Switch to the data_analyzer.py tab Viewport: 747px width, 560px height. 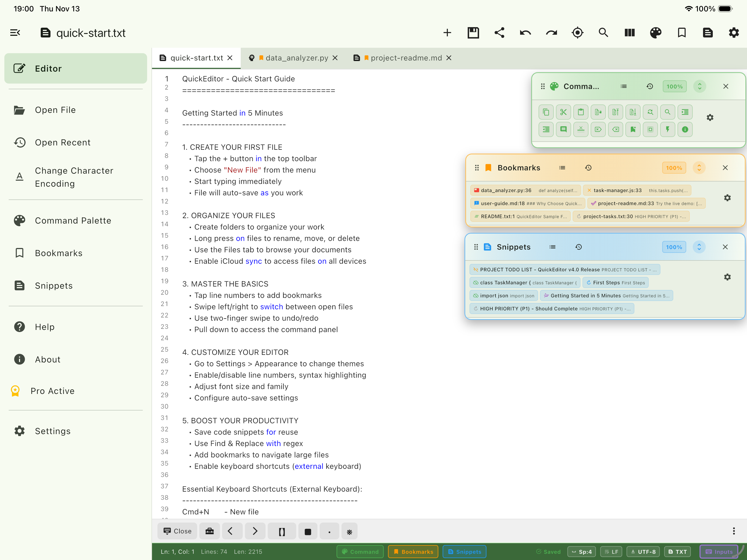[296, 58]
